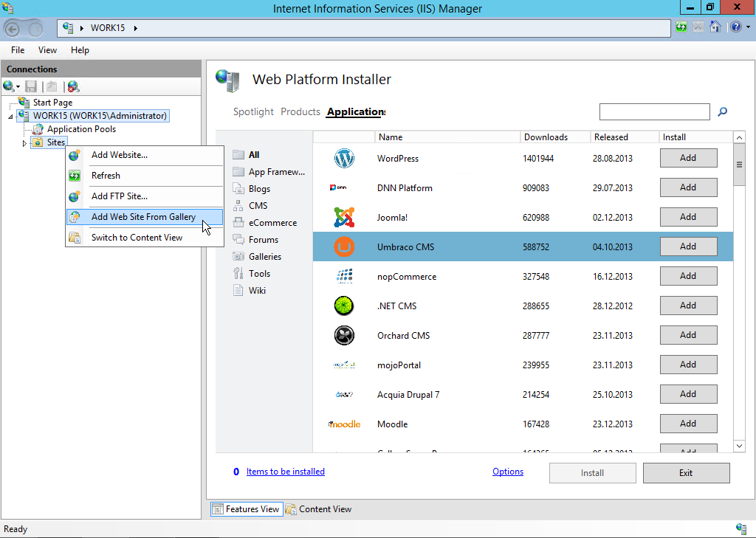Screen dimensions: 756x538
Task: Open the Create New Connection dropdown arrow
Action: 16,86
